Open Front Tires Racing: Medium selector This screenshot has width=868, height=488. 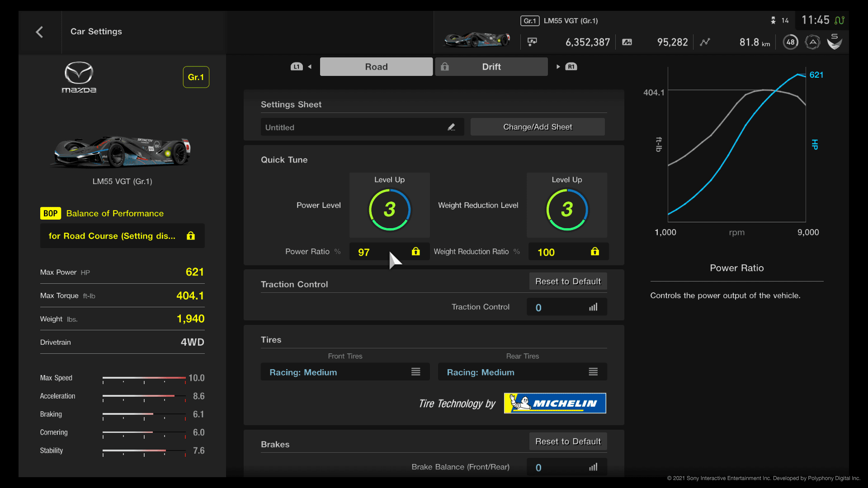[345, 372]
